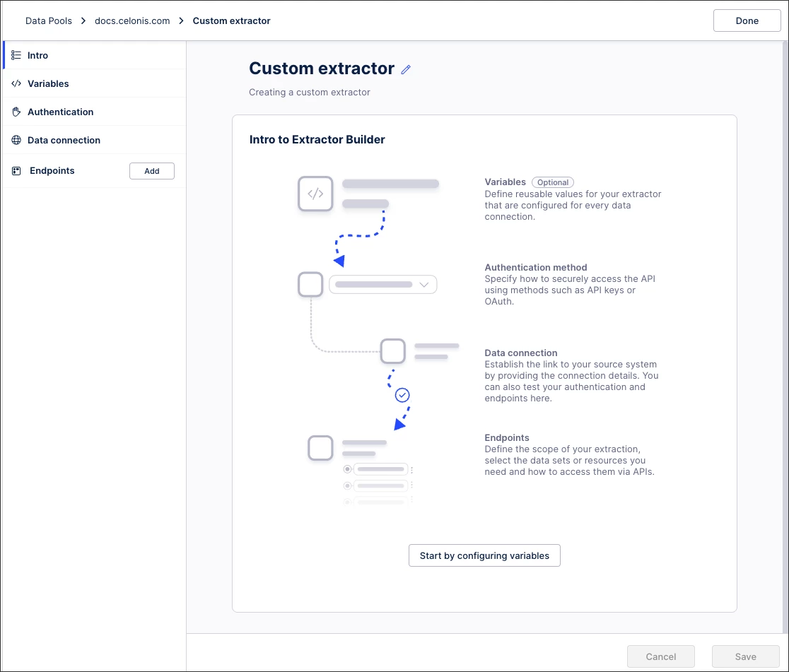Open the Data connection section
Viewport: 789px width, 672px height.
coord(64,140)
